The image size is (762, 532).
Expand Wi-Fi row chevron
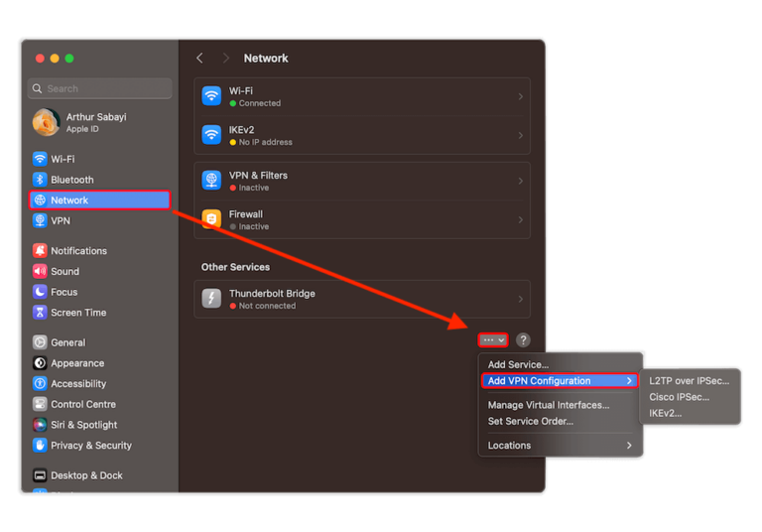(x=521, y=96)
